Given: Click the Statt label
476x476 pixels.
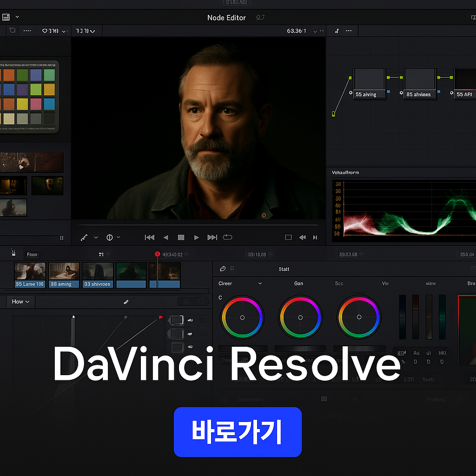Looking at the screenshot, I should [x=284, y=269].
